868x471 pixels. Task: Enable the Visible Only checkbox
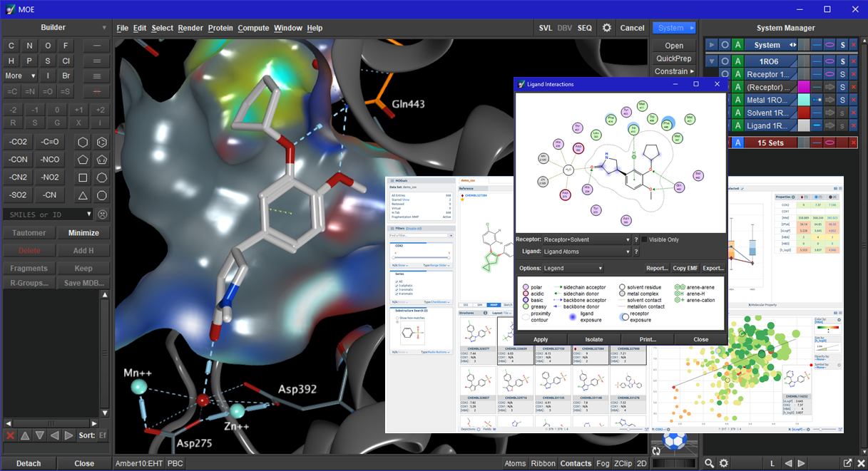point(645,239)
